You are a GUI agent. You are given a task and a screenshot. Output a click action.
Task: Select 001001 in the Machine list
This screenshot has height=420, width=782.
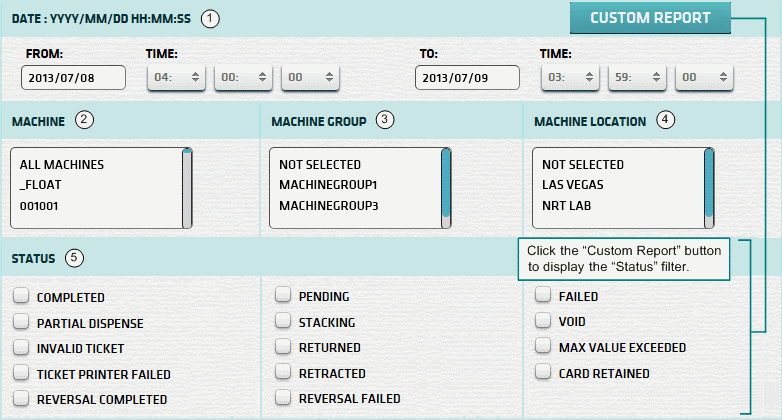click(39, 206)
